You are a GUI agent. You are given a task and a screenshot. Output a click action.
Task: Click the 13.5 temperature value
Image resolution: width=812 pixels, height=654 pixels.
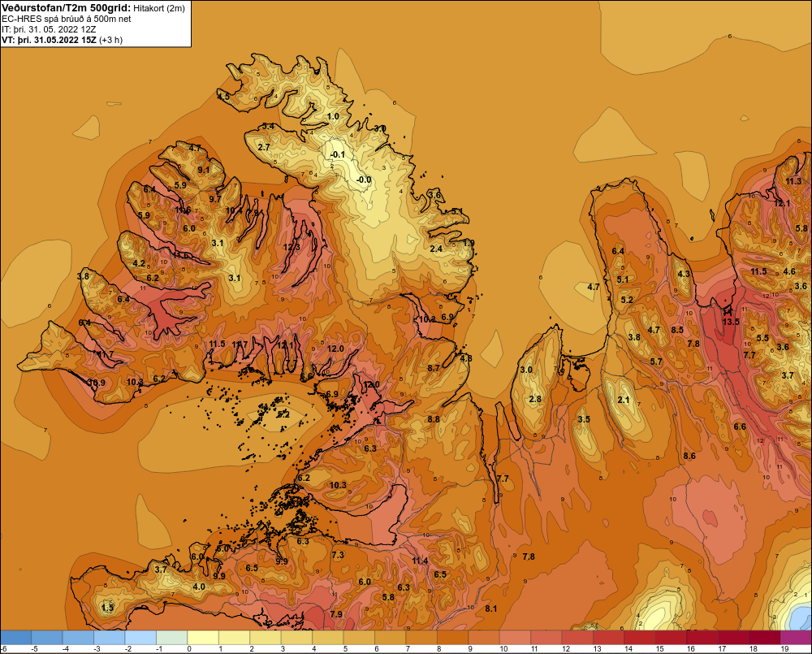click(x=731, y=322)
